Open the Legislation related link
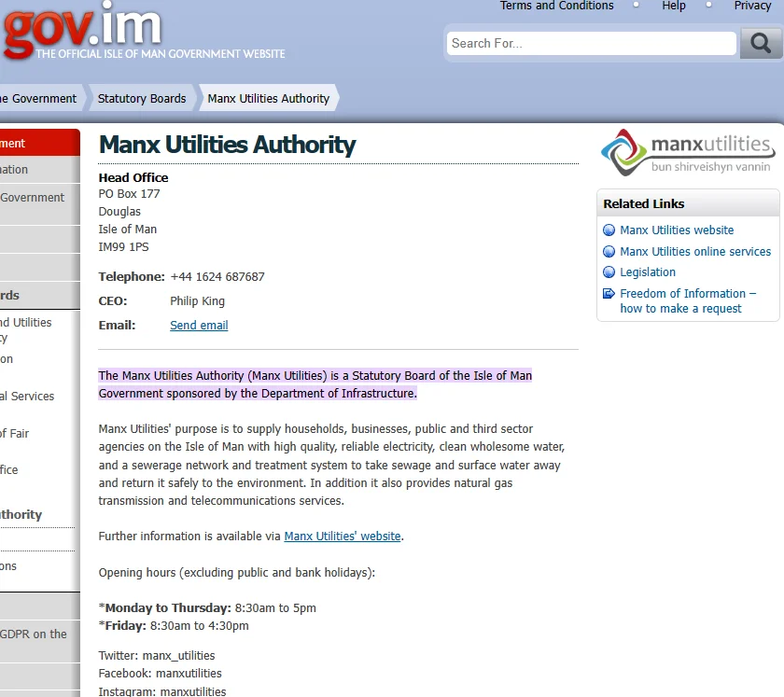 click(x=648, y=272)
